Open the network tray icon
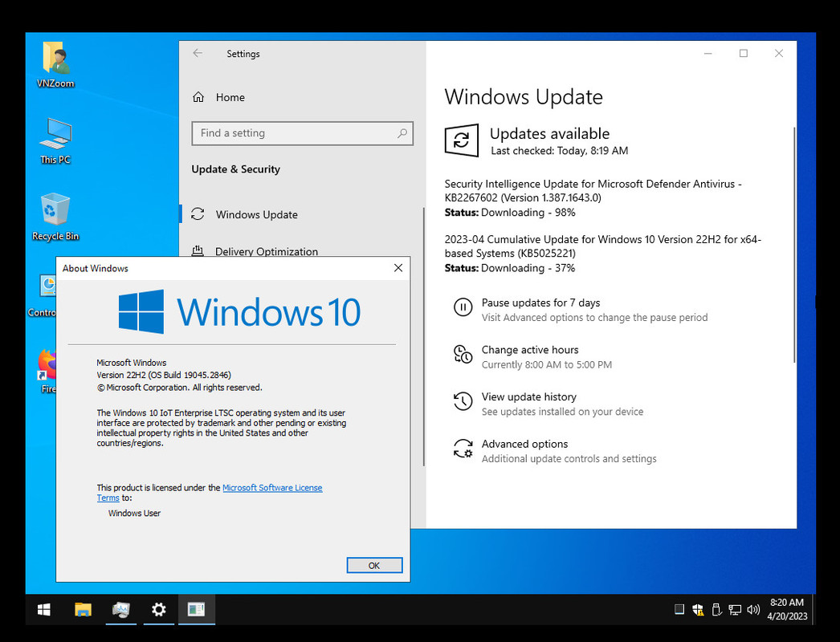Image resolution: width=840 pixels, height=642 pixels. 735,609
